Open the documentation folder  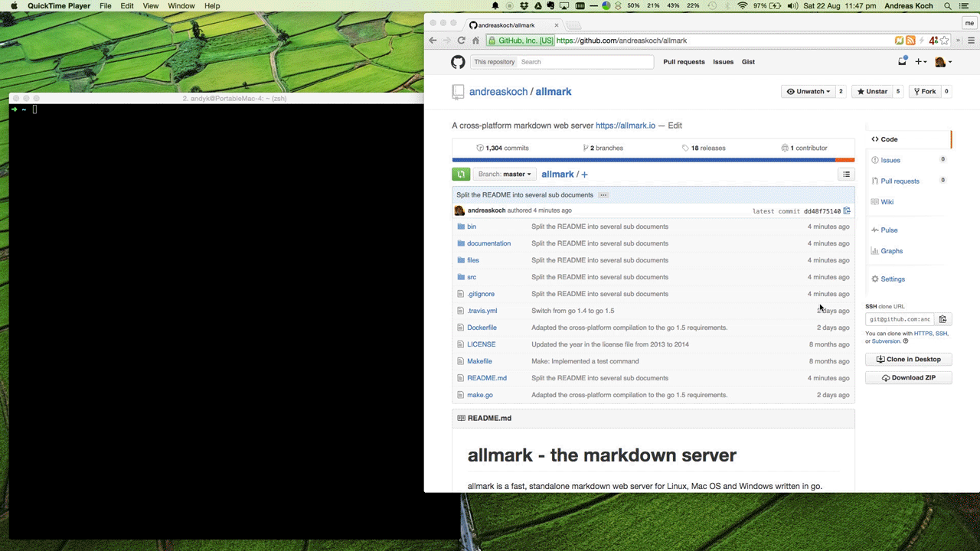click(488, 243)
